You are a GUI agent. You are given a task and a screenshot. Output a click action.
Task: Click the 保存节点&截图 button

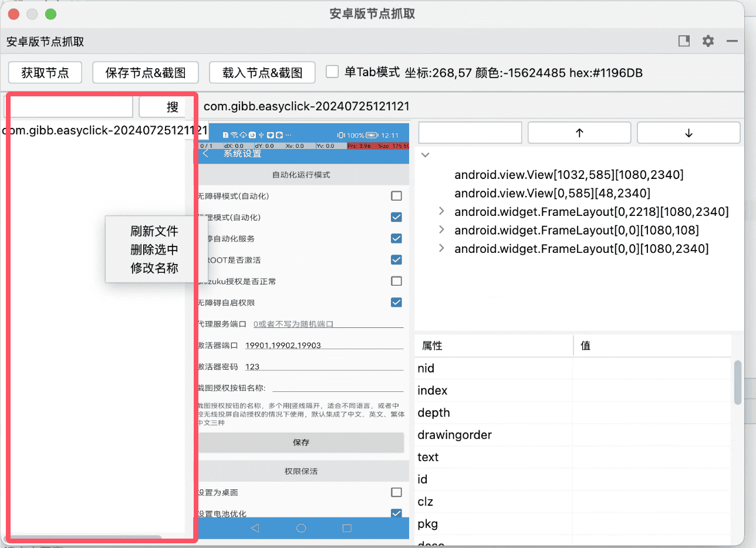[146, 73]
